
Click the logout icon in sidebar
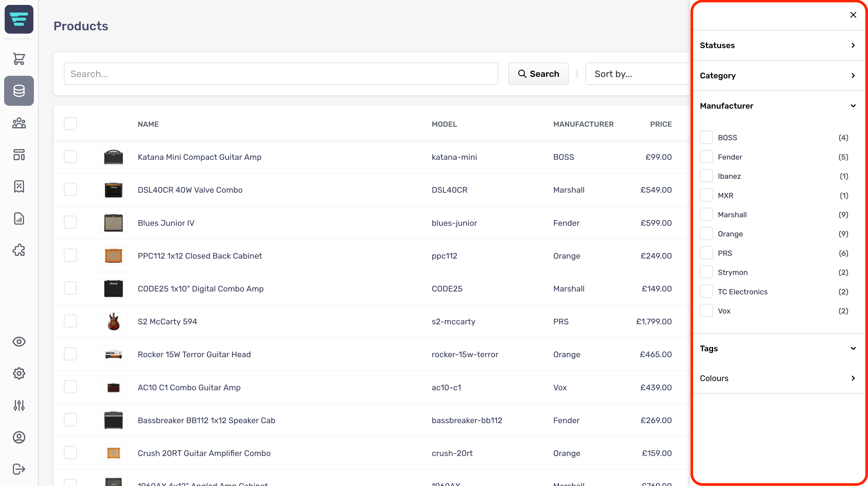[x=19, y=469]
